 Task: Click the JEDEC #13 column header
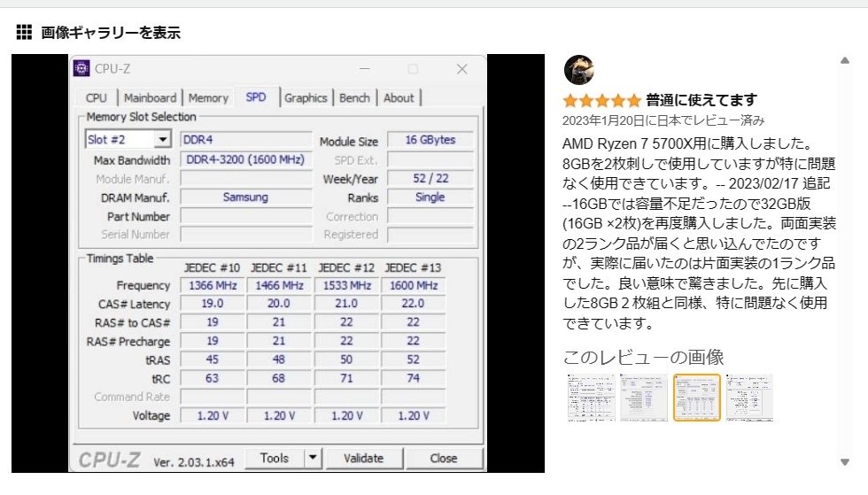point(413,268)
